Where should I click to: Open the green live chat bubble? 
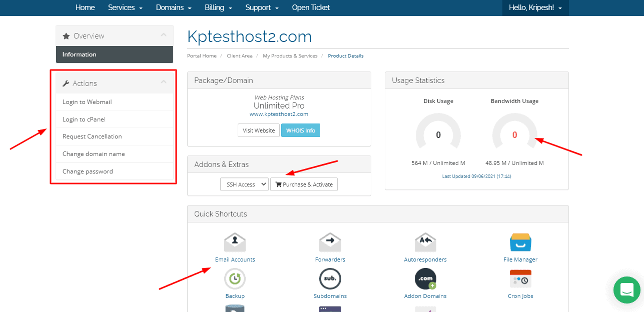coord(627,289)
